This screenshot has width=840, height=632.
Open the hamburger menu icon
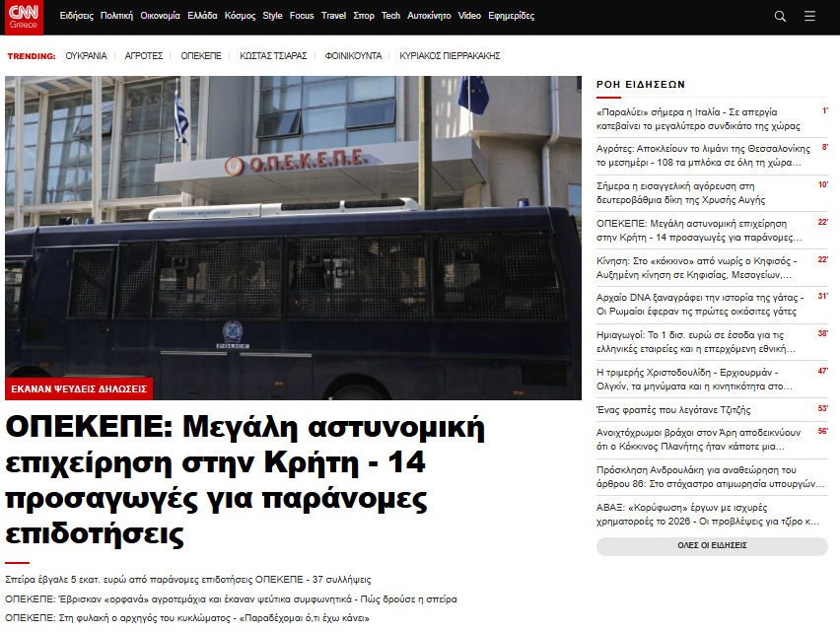tap(809, 17)
